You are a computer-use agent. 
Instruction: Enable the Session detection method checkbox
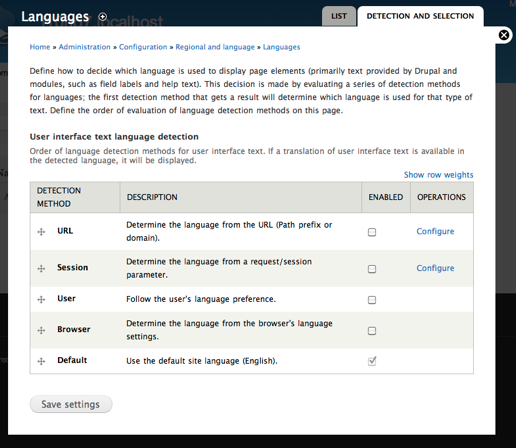pos(372,269)
